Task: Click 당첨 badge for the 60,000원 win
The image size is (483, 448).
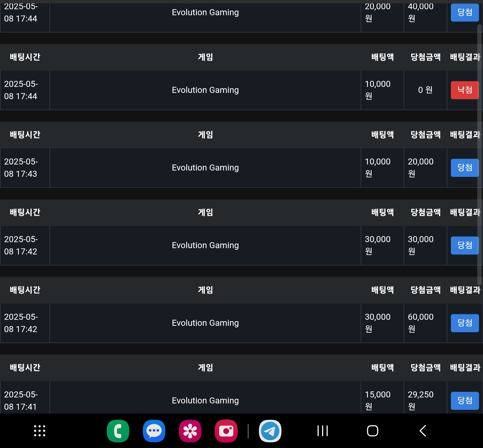Action: [x=465, y=323]
